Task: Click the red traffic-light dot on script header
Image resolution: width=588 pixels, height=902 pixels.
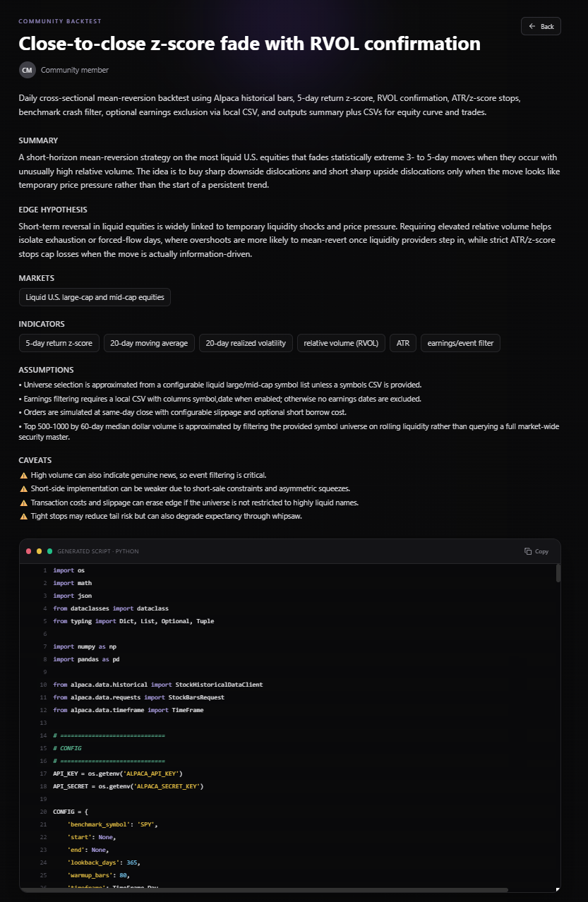Action: tap(28, 551)
